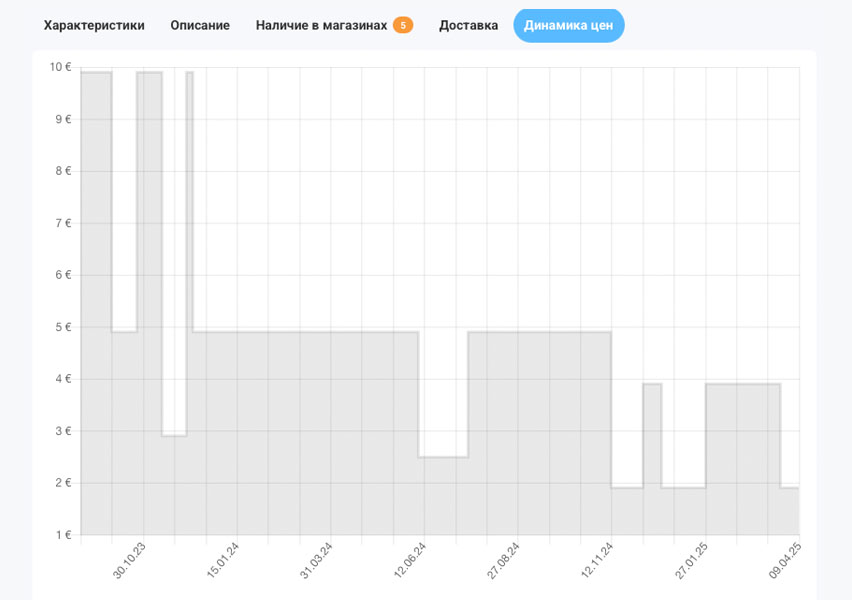
Task: Open the Характеристики tab
Action: pyautogui.click(x=94, y=25)
